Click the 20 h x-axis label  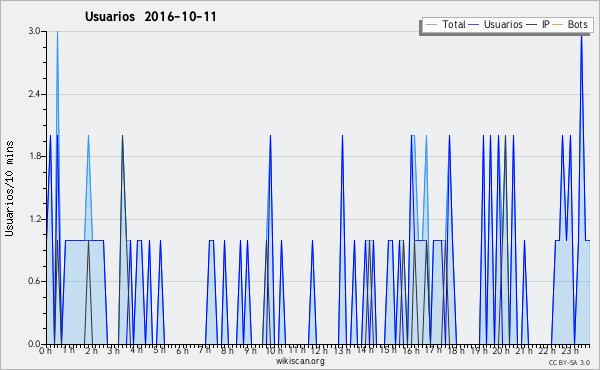(501, 351)
